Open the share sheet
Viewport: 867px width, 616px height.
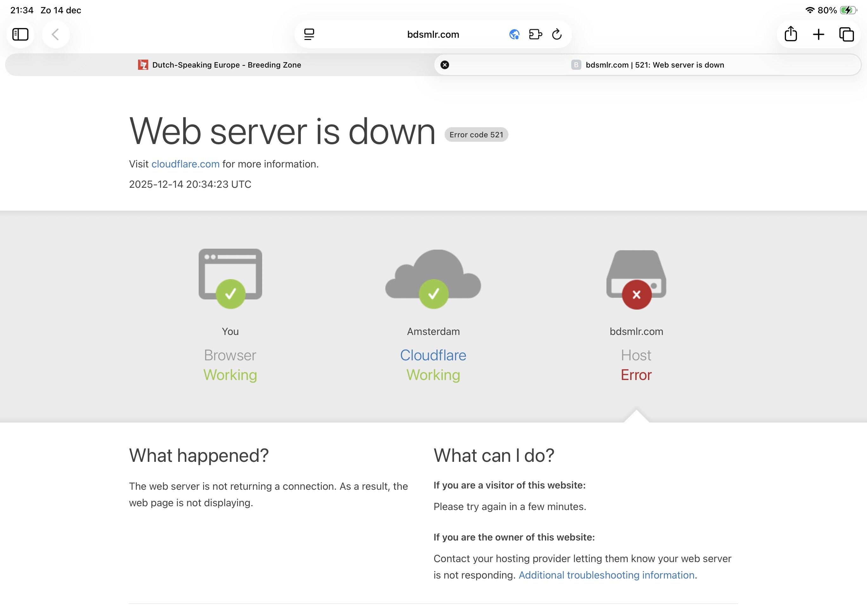click(x=790, y=35)
